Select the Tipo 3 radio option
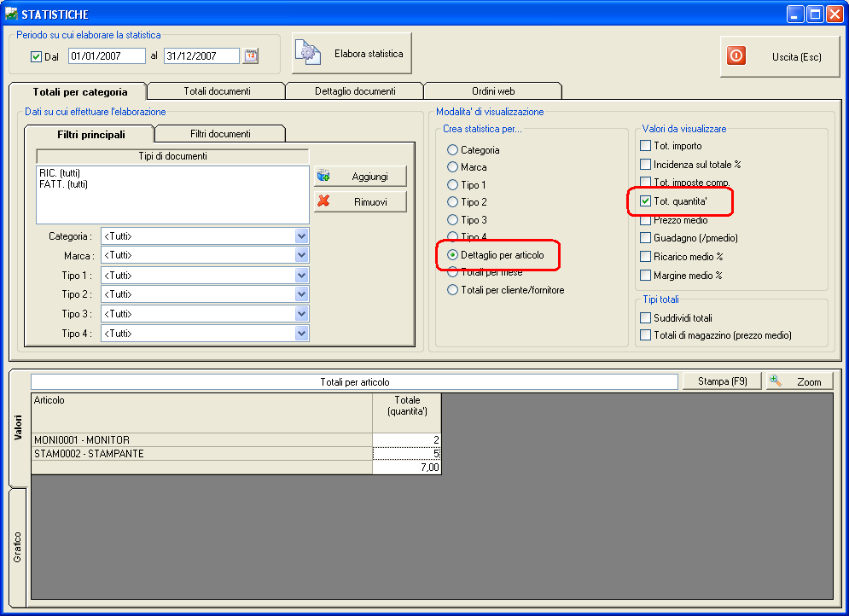Image resolution: width=849 pixels, height=616 pixels. [452, 220]
